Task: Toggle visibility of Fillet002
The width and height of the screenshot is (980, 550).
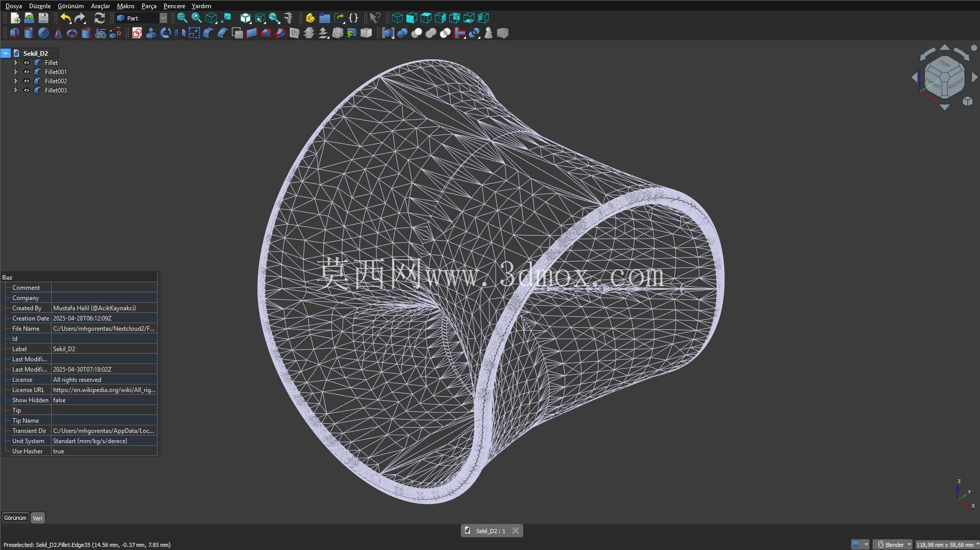Action: (27, 81)
